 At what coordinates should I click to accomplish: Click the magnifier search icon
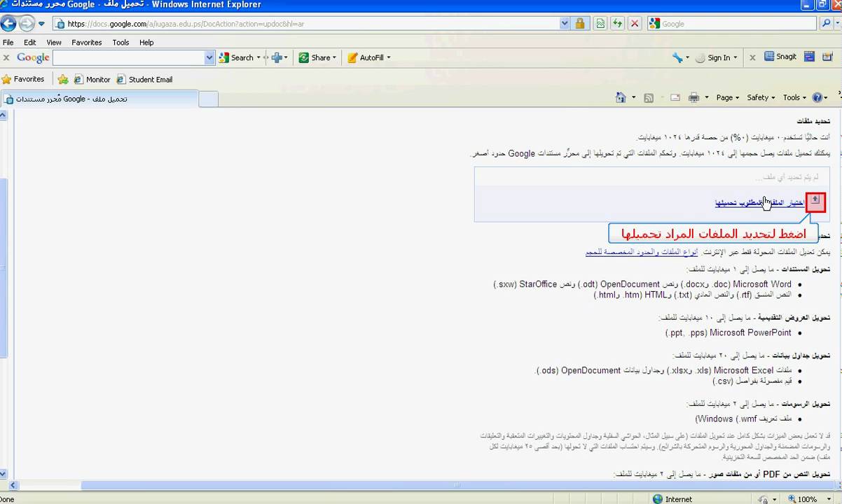[x=826, y=24]
